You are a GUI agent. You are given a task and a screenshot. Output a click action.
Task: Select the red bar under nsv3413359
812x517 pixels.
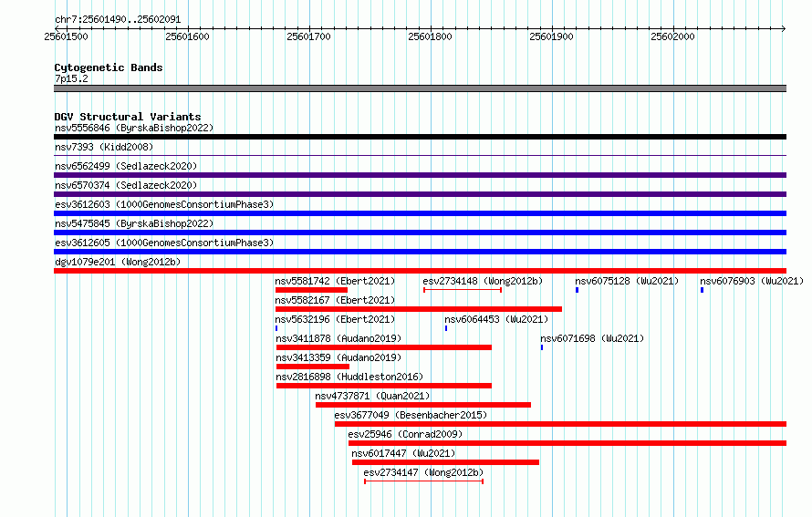pos(313,367)
